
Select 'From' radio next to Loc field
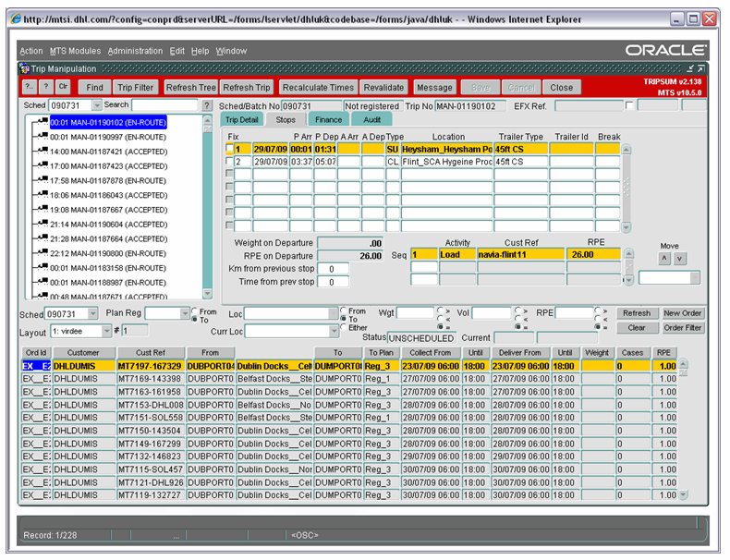point(344,310)
